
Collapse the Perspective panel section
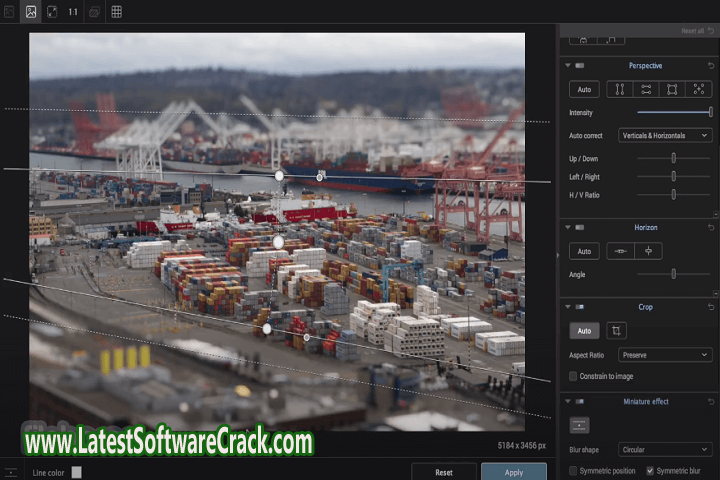(x=568, y=66)
